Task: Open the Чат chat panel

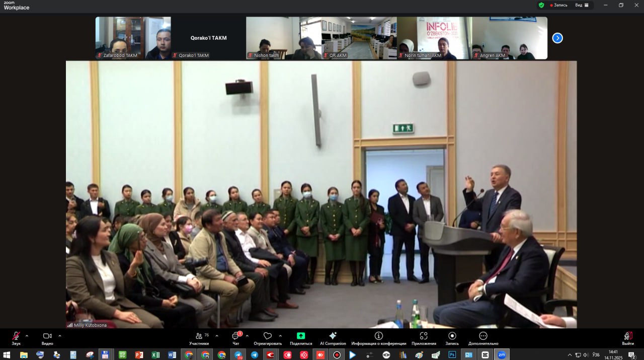Action: pyautogui.click(x=236, y=338)
